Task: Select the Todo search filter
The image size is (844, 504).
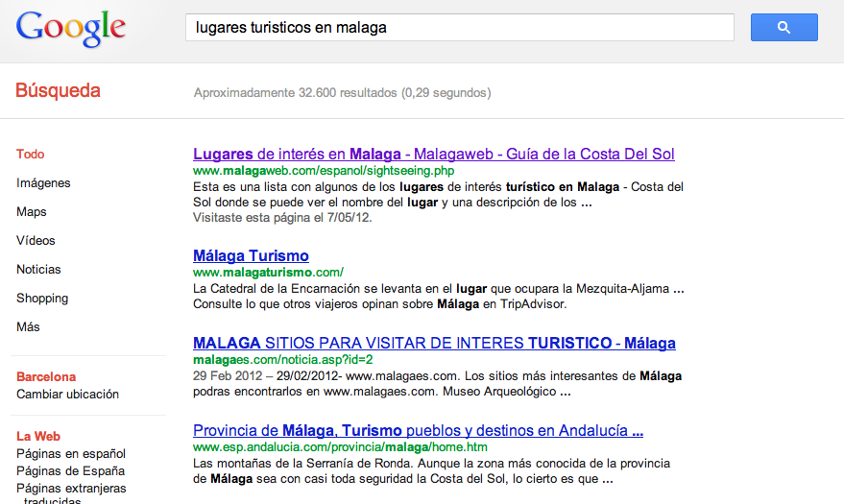Action: click(x=30, y=155)
